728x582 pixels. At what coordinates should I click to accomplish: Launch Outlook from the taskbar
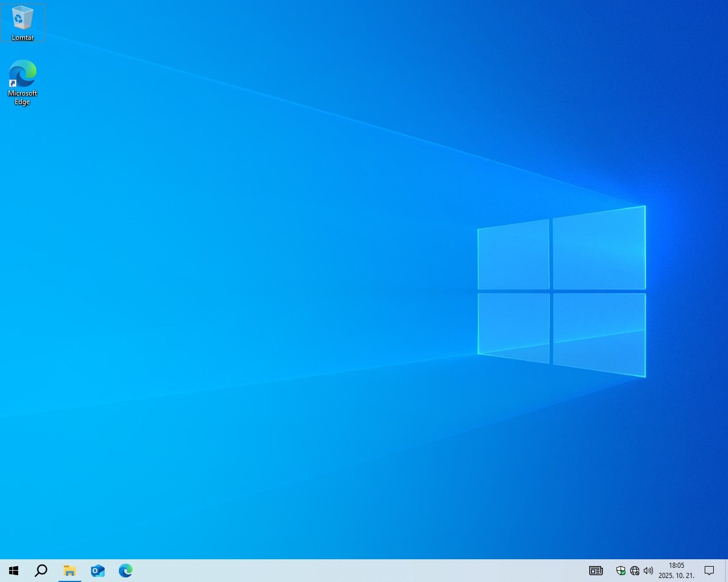[x=97, y=571]
